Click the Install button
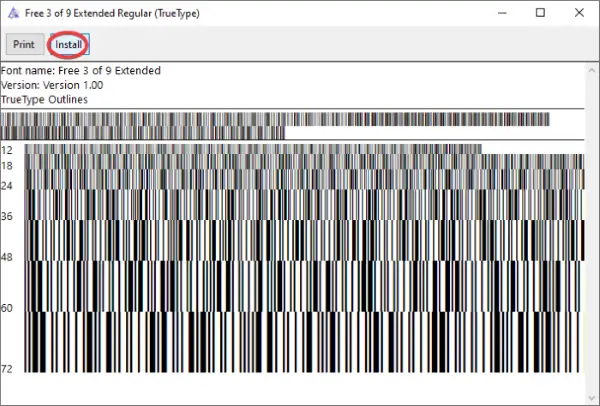Viewport: 600px width, 406px height. click(70, 44)
